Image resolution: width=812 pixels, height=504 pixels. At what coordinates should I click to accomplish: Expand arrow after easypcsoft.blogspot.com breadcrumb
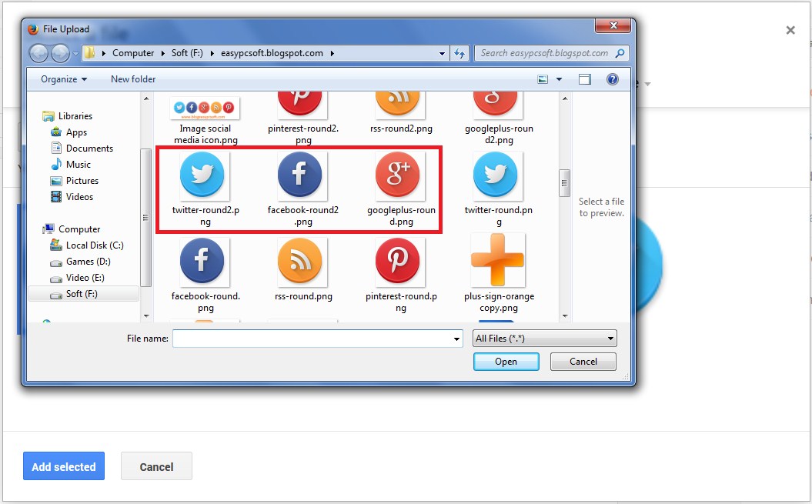click(x=332, y=53)
